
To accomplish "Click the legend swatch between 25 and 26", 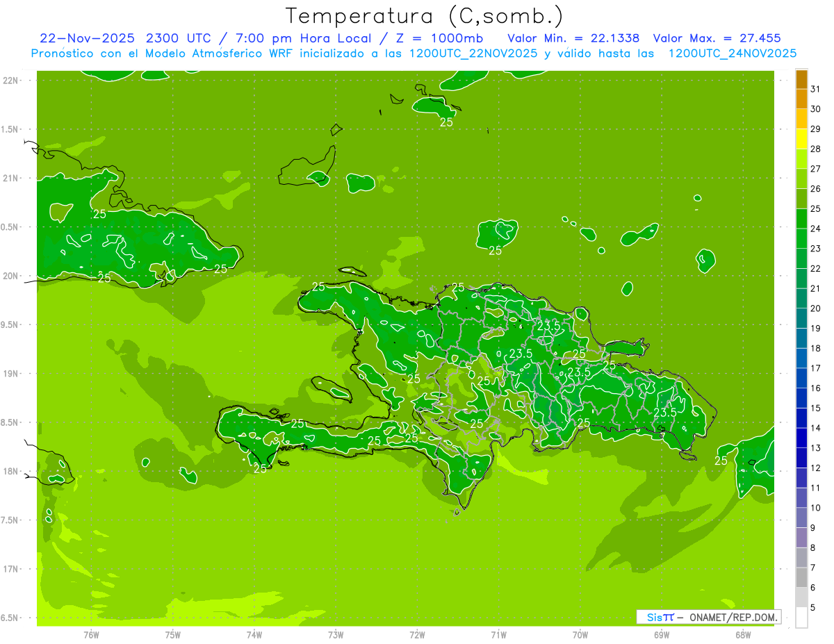I will [801, 199].
